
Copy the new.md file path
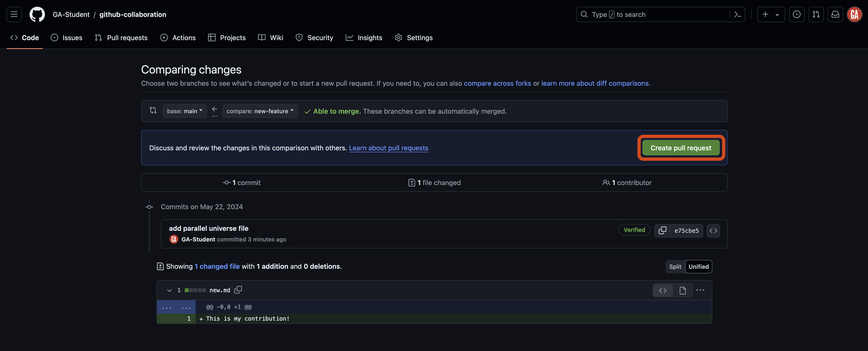pos(238,290)
